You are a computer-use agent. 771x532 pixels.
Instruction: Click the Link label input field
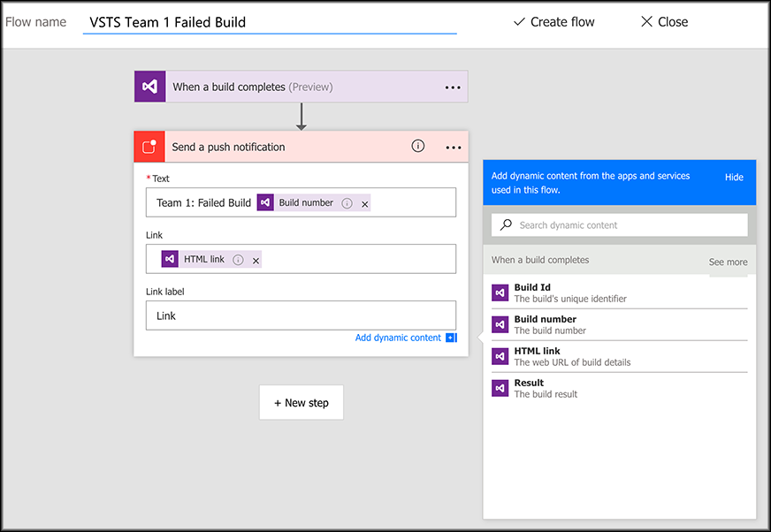tap(301, 315)
